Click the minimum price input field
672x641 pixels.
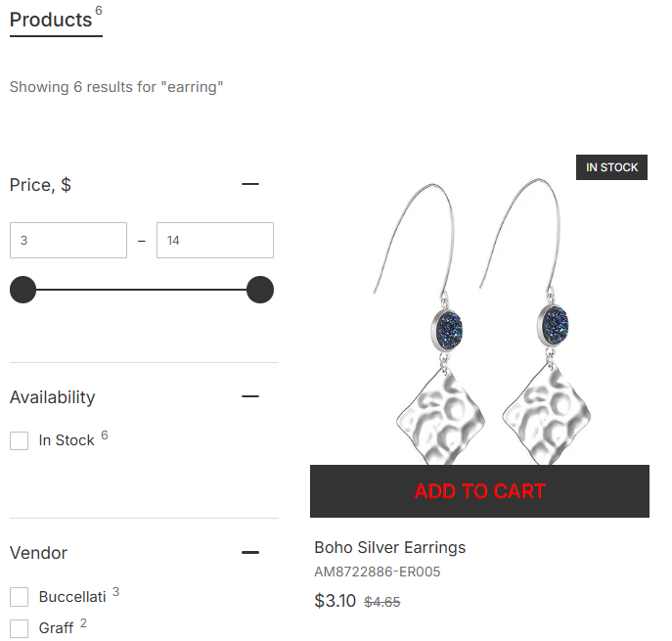(68, 241)
